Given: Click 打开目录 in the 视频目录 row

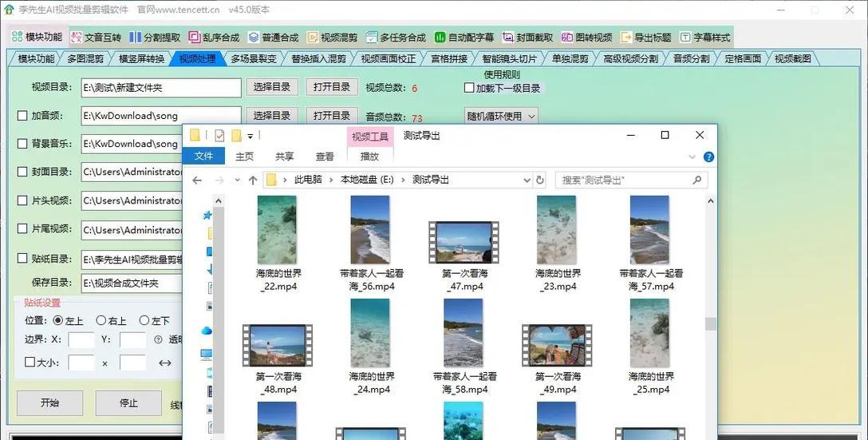Looking at the screenshot, I should pyautogui.click(x=332, y=87).
